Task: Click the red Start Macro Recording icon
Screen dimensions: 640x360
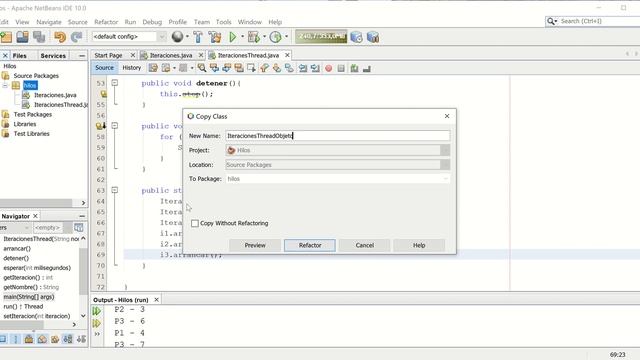Action: (329, 68)
